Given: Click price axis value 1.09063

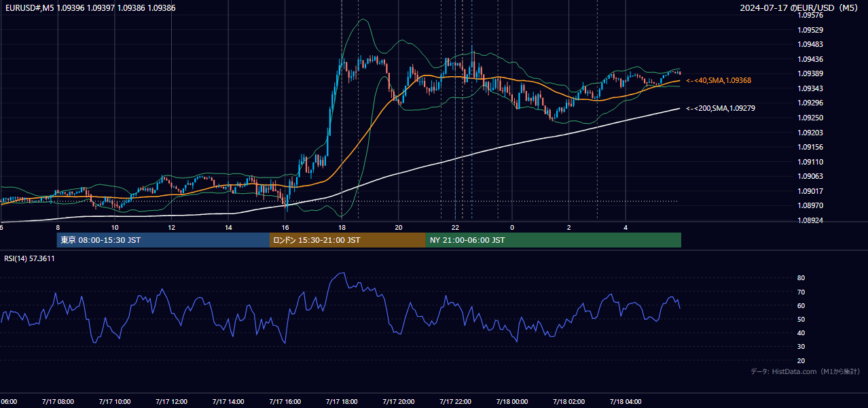Looking at the screenshot, I should (x=810, y=176).
